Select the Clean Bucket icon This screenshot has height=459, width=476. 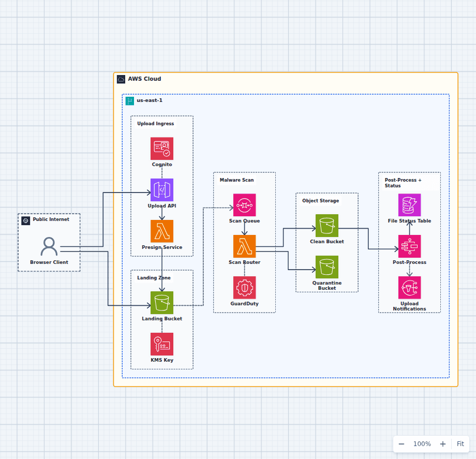[327, 226]
